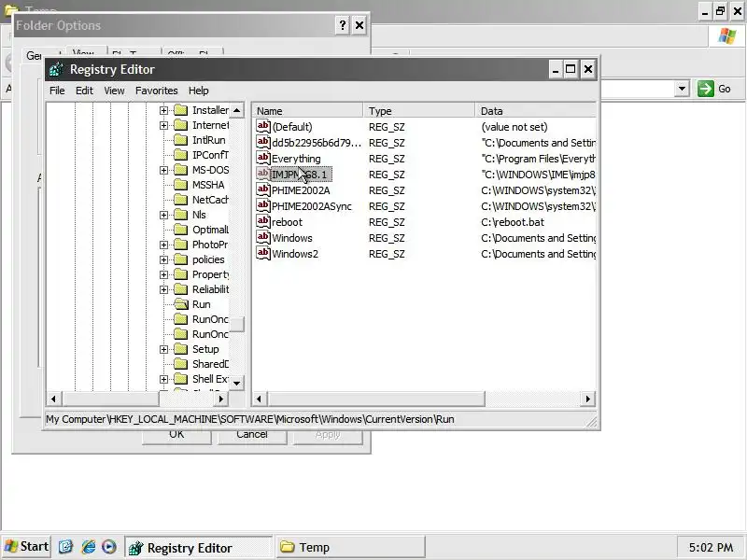Click the tree pane scroll right arrow
This screenshot has width=747, height=560.
(220, 399)
